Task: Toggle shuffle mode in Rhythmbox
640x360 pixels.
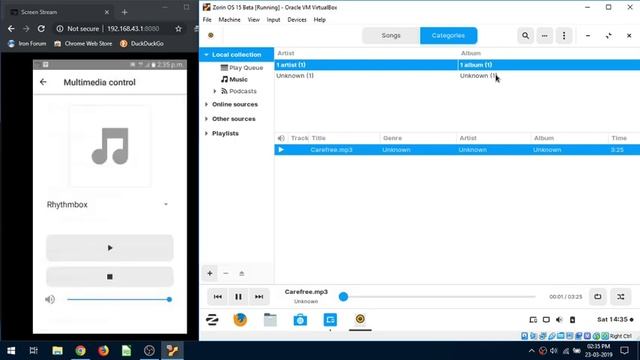Action: 620,297
